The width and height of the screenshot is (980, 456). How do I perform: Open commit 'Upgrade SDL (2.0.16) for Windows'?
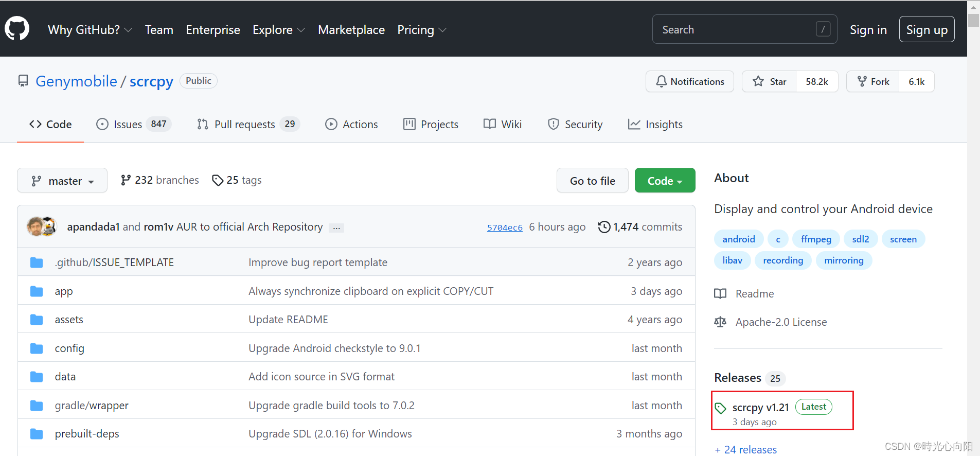pyautogui.click(x=330, y=434)
